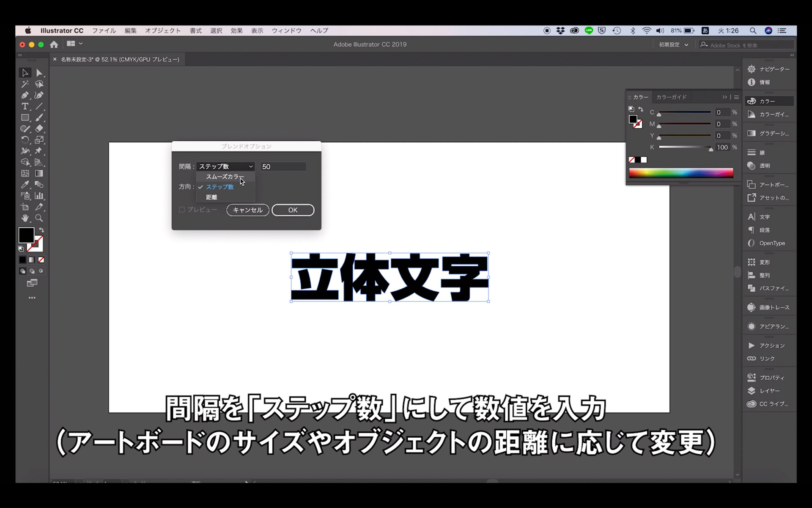Select the Rectangle tool
Screen dimensions: 812x508
point(25,118)
